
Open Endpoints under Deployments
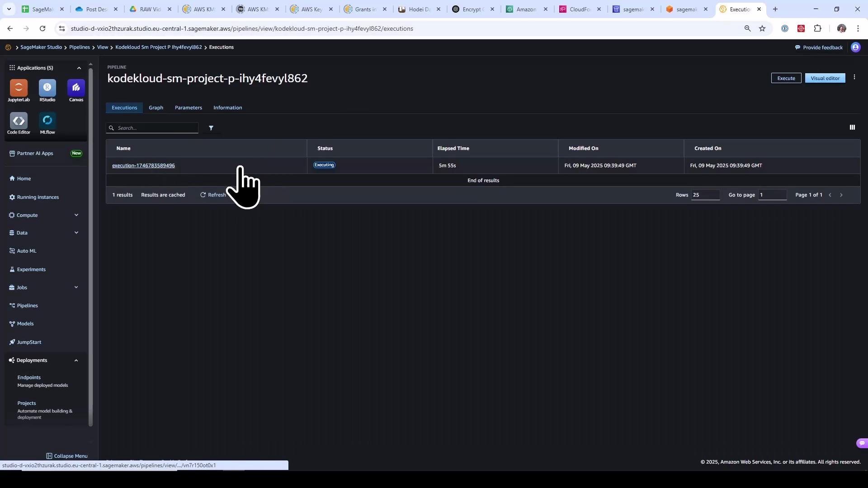click(29, 378)
